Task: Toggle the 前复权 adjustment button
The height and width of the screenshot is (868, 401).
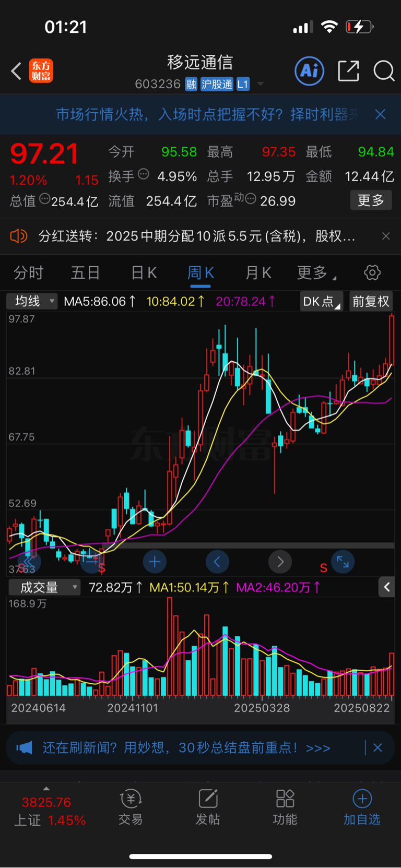Action: tap(371, 302)
